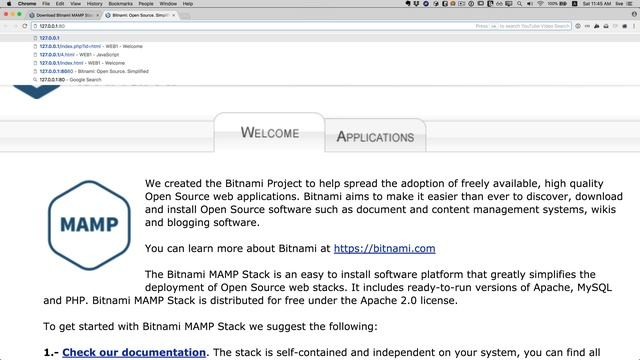Click the volume icon in the menu bar
The image size is (640, 360).
click(x=530, y=3)
